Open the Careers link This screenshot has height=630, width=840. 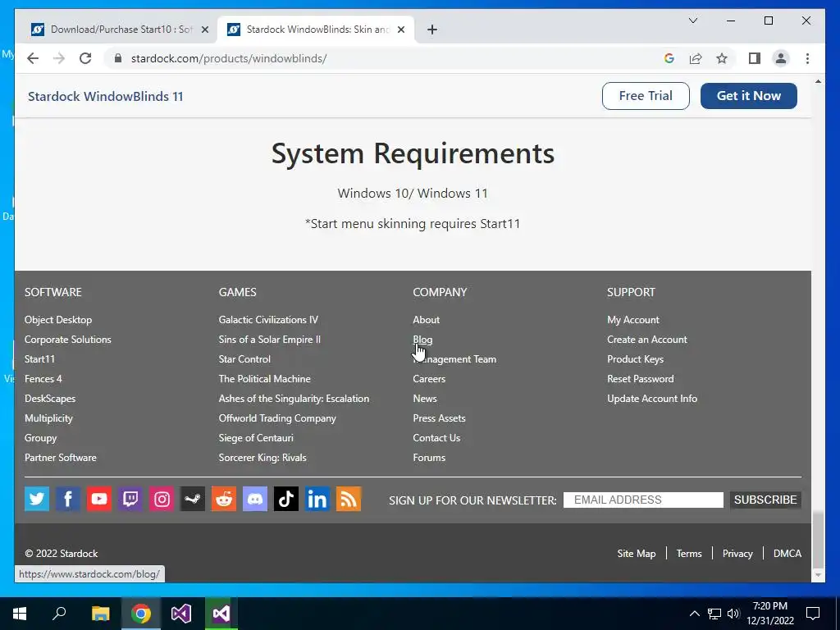[x=429, y=379]
